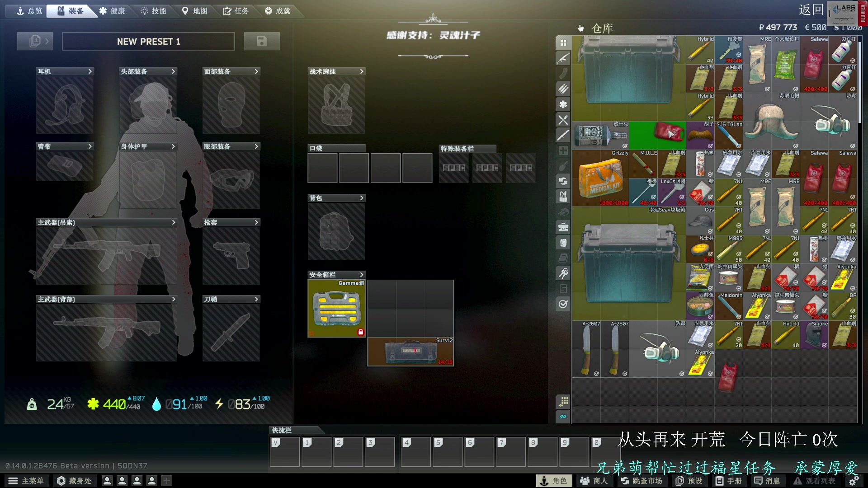
Task: Click the ₽ 497 773 rouble balance
Action: pyautogui.click(x=778, y=28)
